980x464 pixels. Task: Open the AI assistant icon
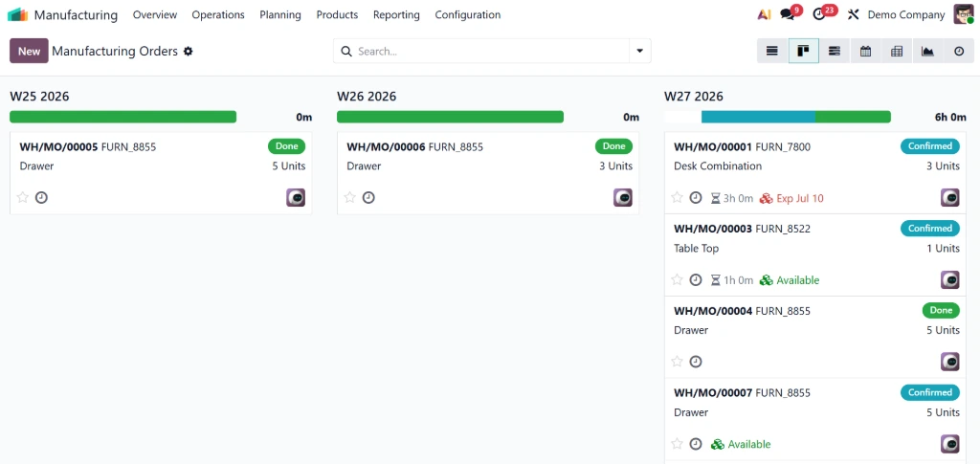point(764,14)
